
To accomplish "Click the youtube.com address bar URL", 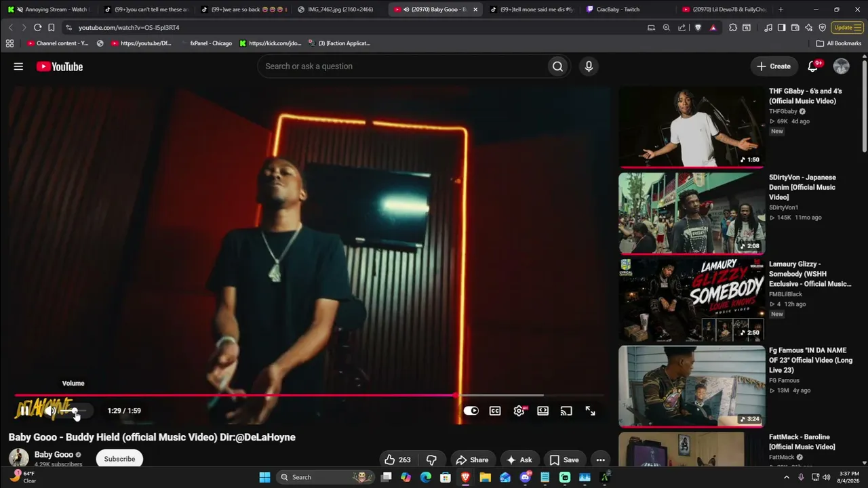I will pos(129,28).
